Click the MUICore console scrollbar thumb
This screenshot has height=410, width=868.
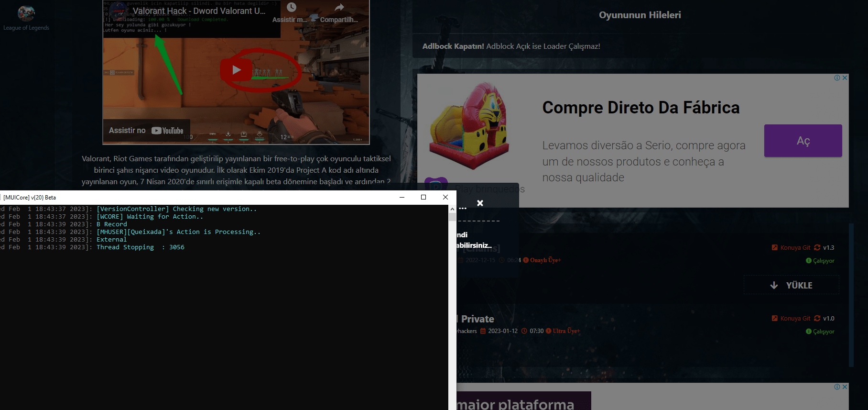pyautogui.click(x=452, y=217)
